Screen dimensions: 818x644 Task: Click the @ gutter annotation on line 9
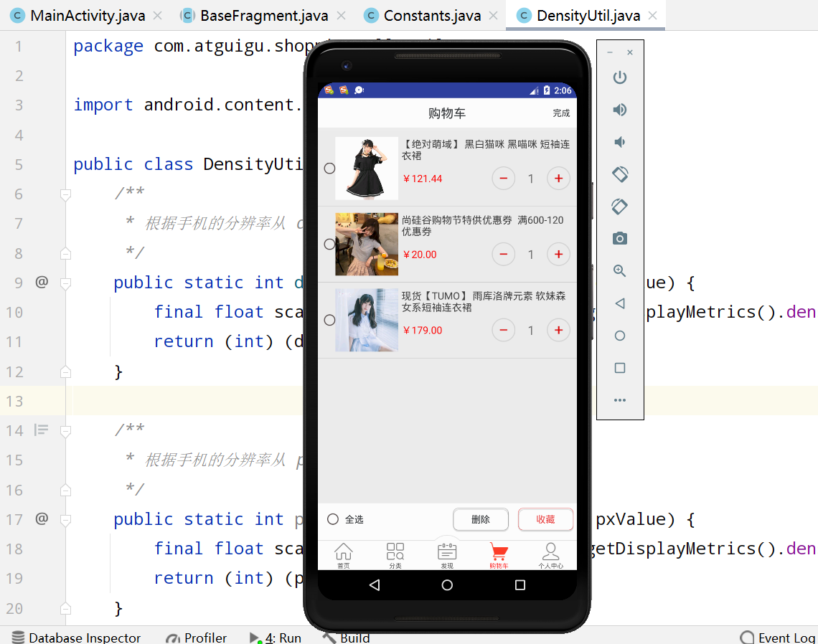(42, 282)
